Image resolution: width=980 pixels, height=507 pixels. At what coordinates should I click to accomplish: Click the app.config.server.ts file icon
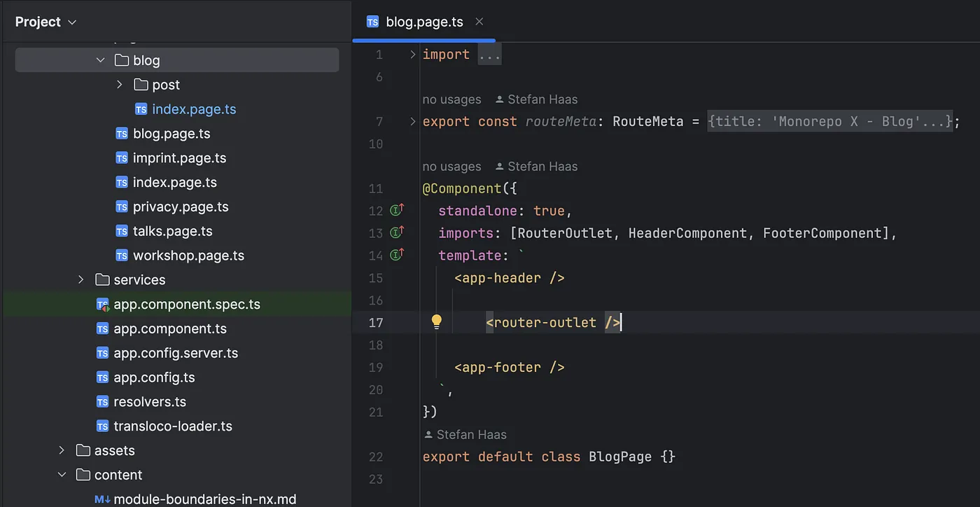pos(102,353)
